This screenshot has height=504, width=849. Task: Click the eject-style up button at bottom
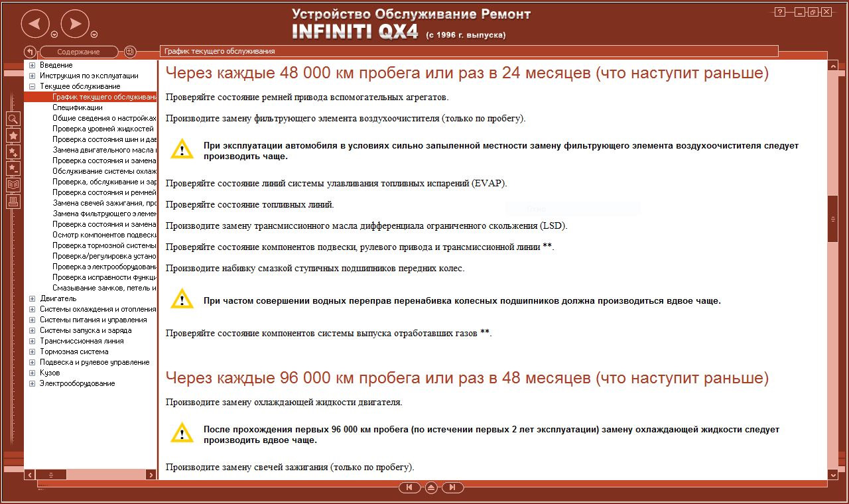[x=431, y=487]
